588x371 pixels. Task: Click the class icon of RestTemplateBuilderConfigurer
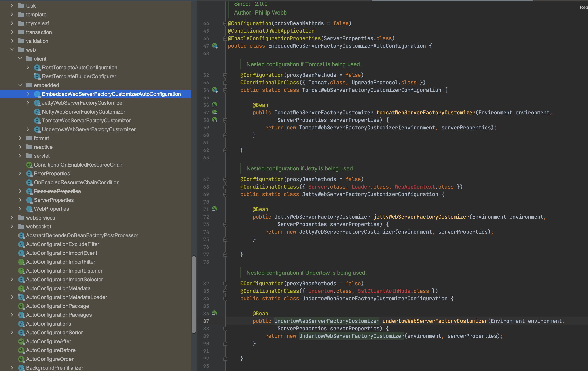37,76
